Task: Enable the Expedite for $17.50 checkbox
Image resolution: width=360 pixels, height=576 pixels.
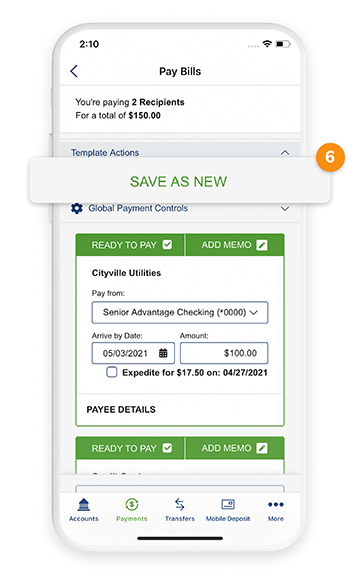Action: point(112,372)
